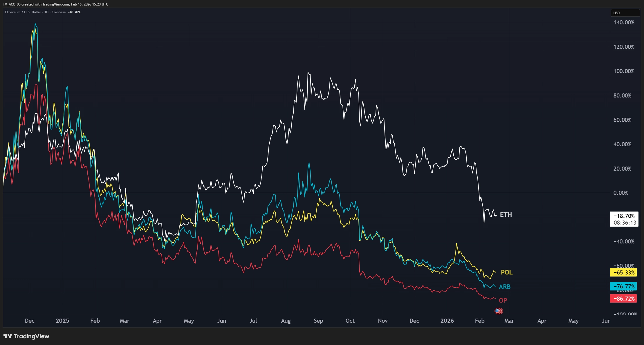Click the yellow POL series label

[507, 272]
